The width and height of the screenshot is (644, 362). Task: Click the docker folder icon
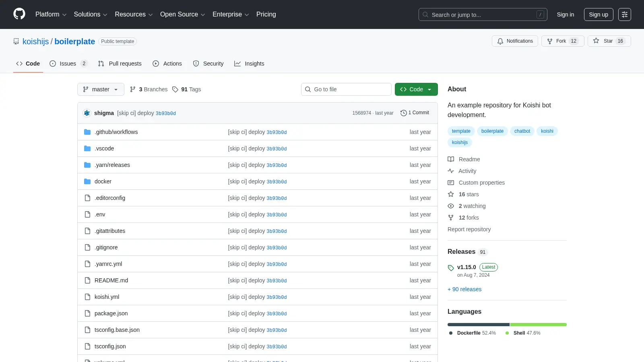[x=87, y=181]
